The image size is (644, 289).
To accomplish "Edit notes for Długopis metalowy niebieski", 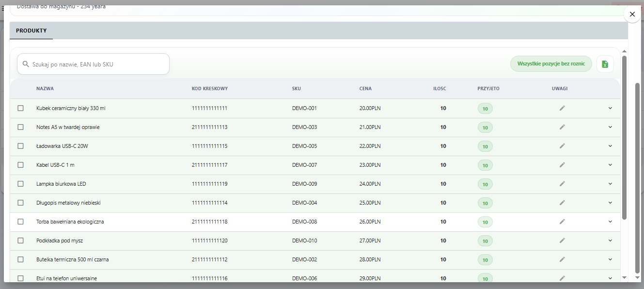I will (x=562, y=203).
